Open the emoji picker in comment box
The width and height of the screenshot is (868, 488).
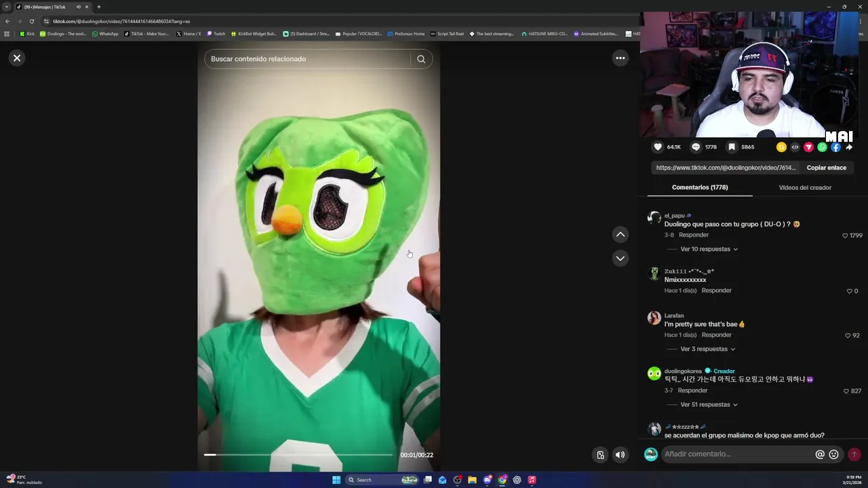tap(833, 455)
